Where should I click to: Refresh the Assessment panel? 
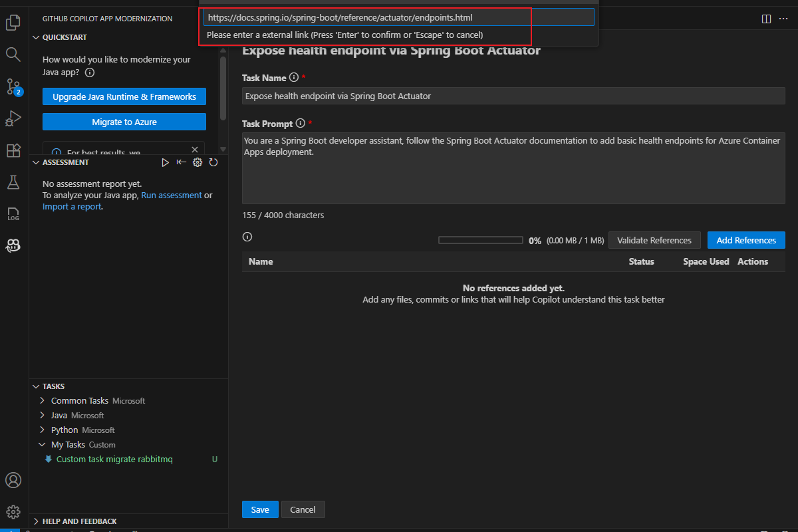coord(213,162)
